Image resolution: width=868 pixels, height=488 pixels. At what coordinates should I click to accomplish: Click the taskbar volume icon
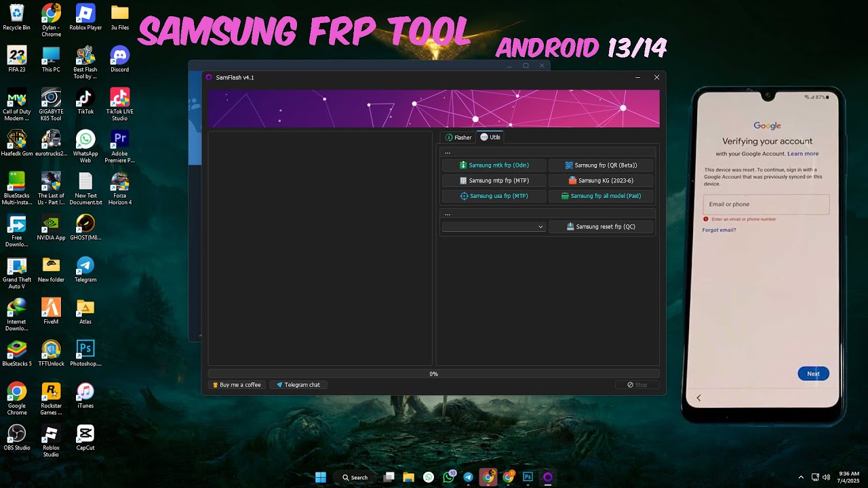tap(826, 477)
